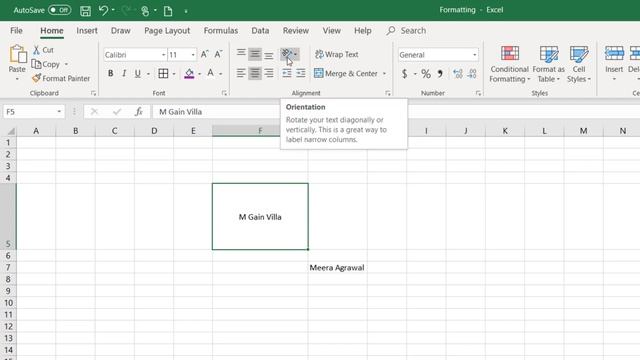Open the Clipboard pane launcher
640x360 pixels.
click(x=93, y=93)
